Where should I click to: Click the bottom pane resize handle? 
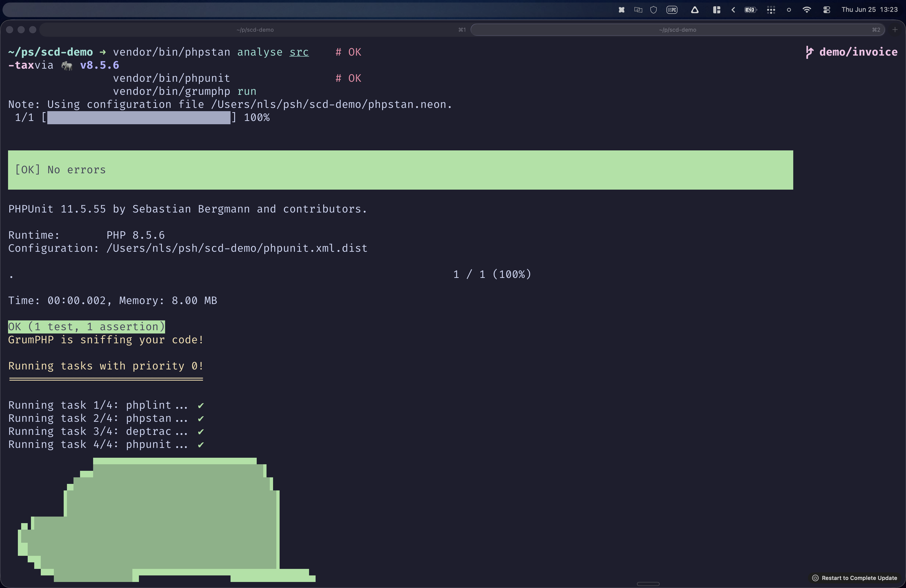click(648, 584)
